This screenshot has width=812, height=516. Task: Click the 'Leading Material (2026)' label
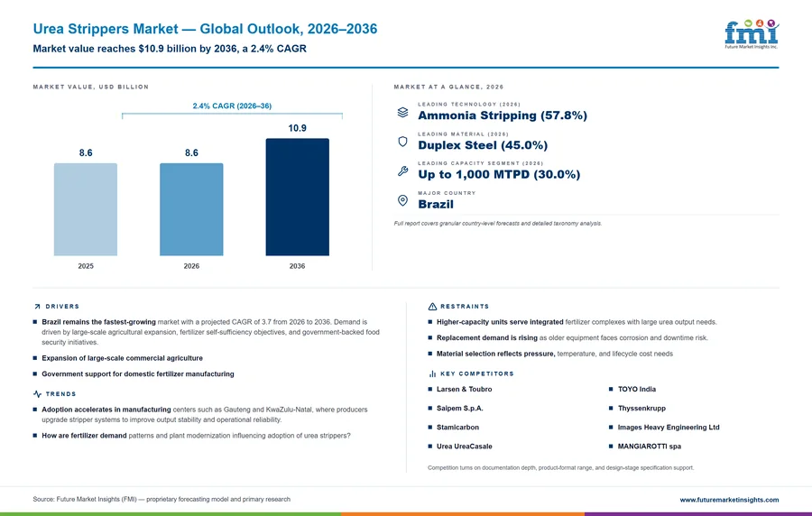click(464, 134)
